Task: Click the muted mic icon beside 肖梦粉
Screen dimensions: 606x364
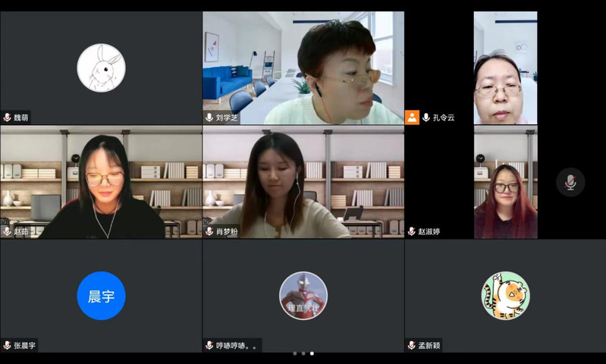Action: coord(209,231)
